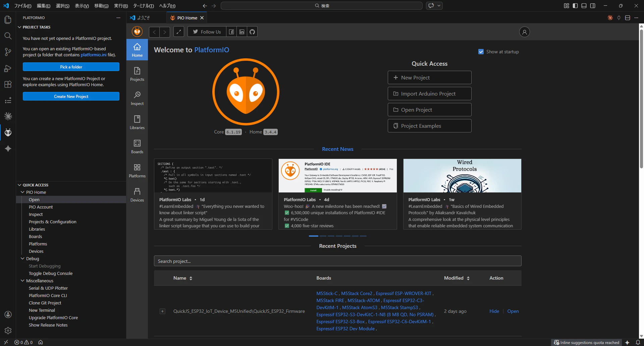Open the Extensions view in activity bar
This screenshot has height=346, width=644.
(8, 84)
